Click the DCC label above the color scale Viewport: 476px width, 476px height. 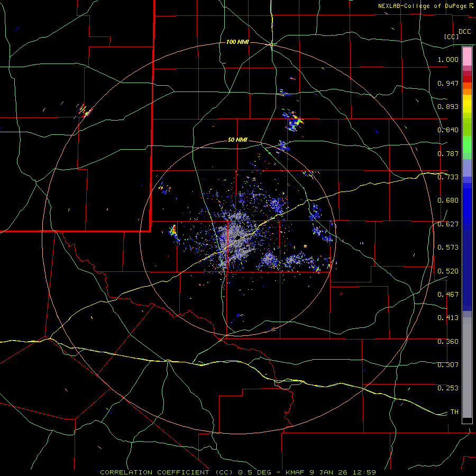[464, 32]
